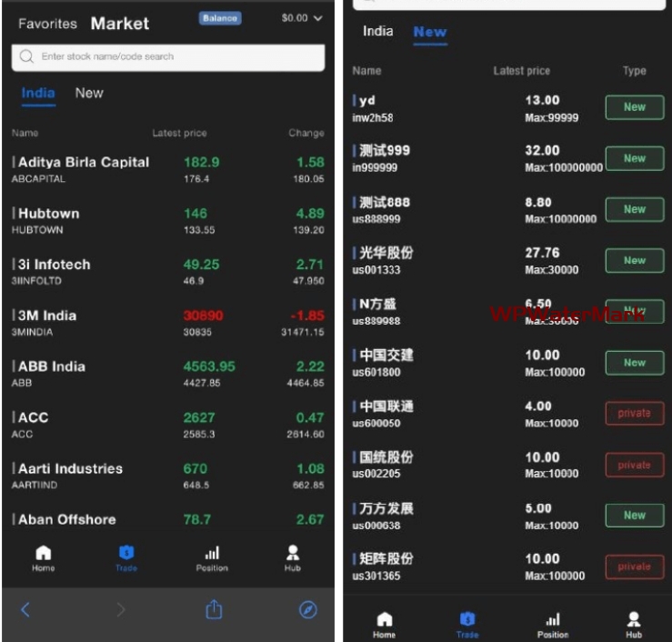672x642 pixels.
Task: Open Hubtown stock row
Action: pos(168,221)
